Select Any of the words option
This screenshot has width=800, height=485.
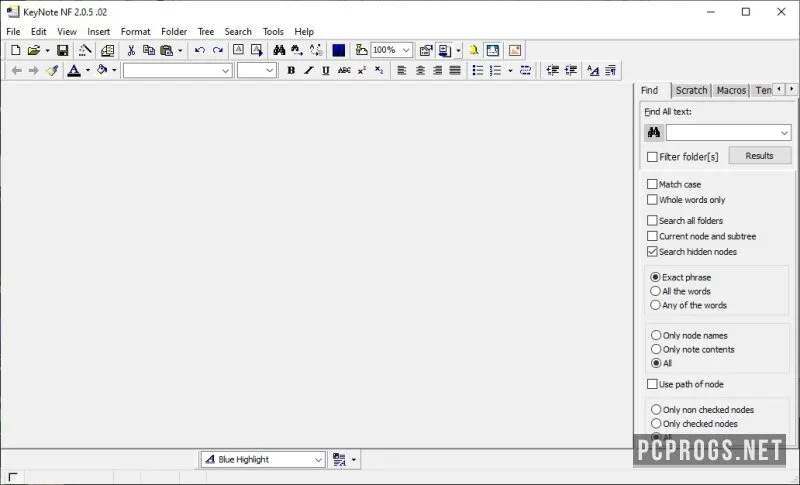[656, 305]
